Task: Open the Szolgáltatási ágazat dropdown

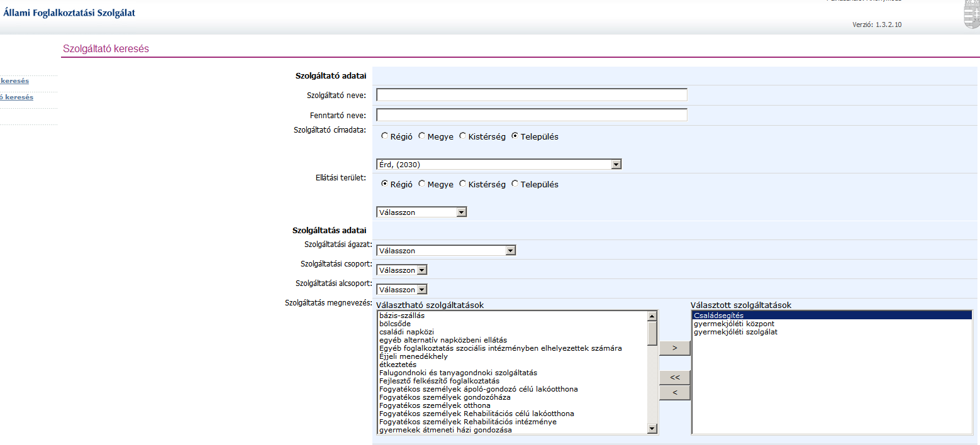Action: [x=446, y=250]
